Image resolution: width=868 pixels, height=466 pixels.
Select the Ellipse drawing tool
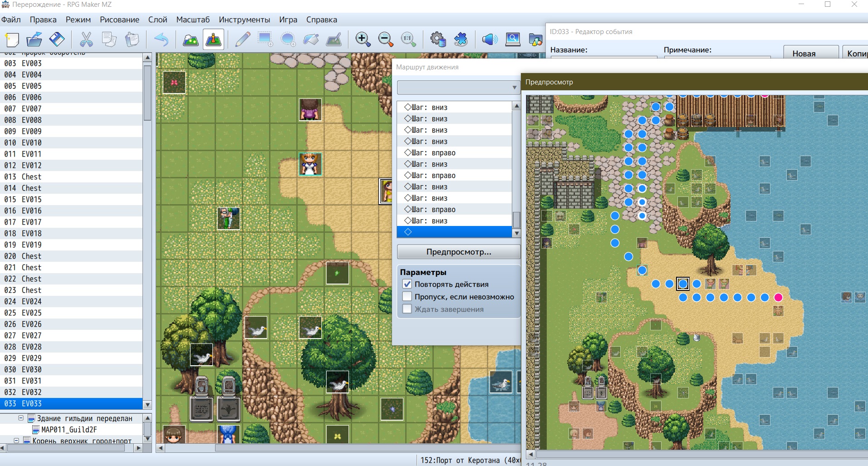click(x=288, y=39)
